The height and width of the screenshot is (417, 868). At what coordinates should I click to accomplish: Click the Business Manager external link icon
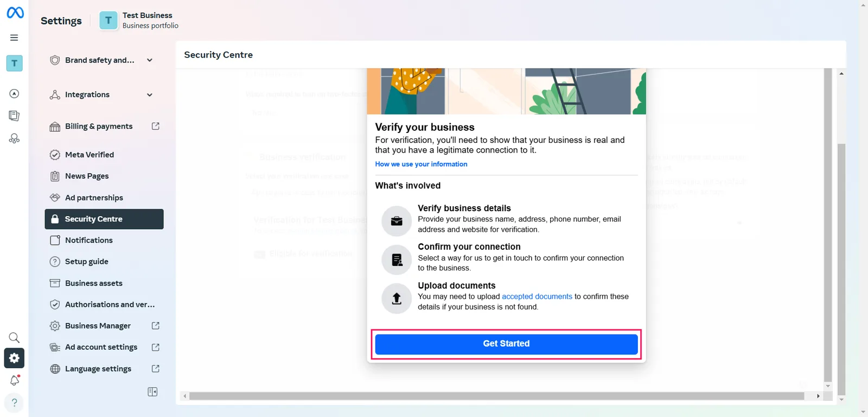pyautogui.click(x=156, y=326)
